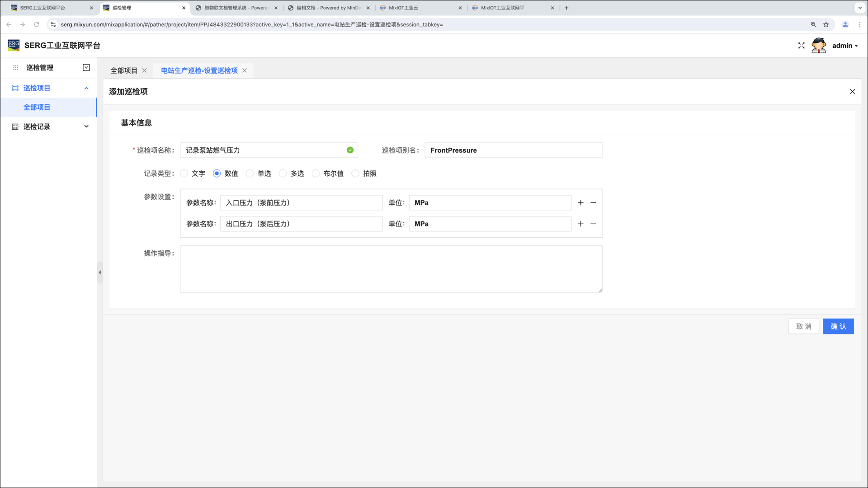Collapse sidebar with the left arrow handle
Viewport: 868px width, 488px height.
(100, 272)
